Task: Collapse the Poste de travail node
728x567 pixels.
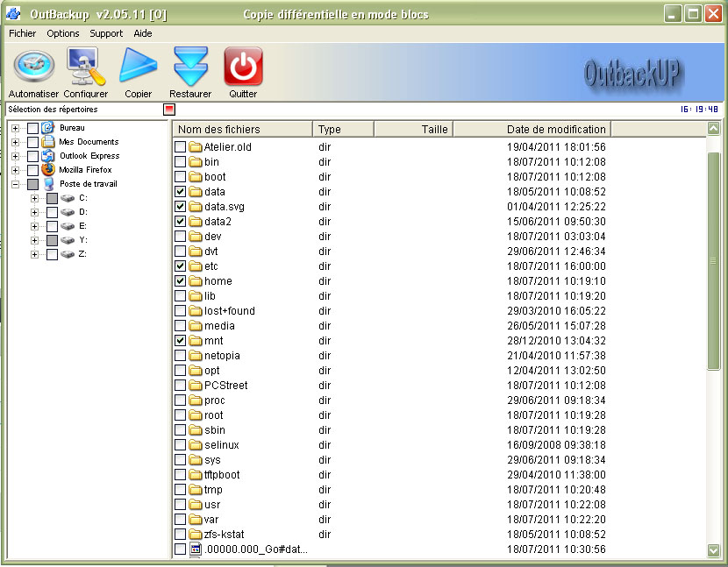Action: 15,184
